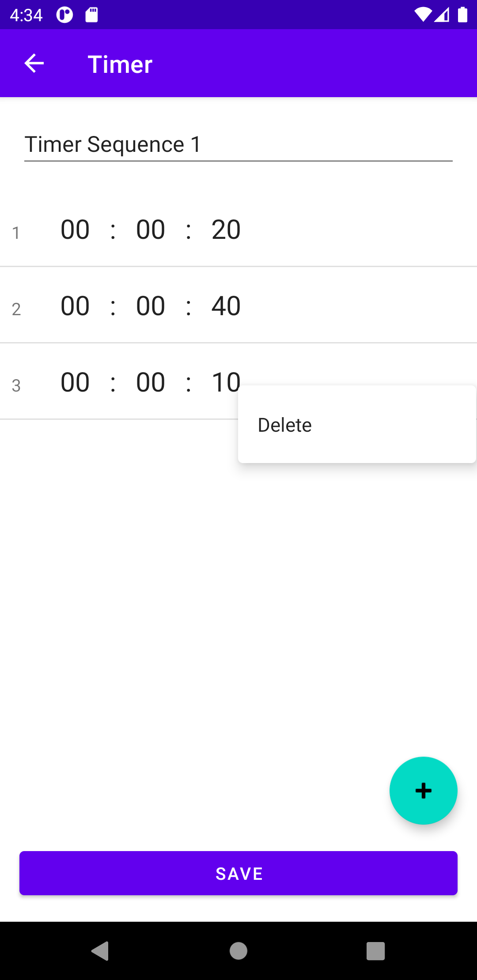The image size is (477, 980).
Task: Tap row number 2 label
Action: [16, 309]
